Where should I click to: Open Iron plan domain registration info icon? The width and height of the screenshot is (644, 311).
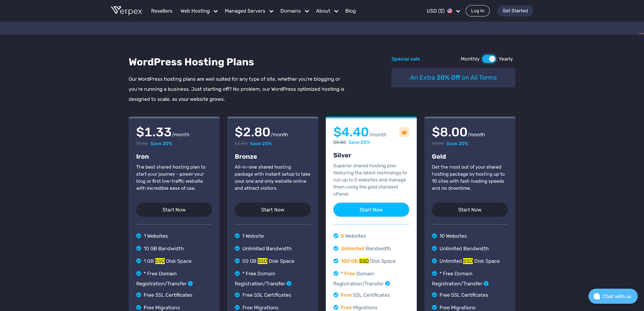190,284
